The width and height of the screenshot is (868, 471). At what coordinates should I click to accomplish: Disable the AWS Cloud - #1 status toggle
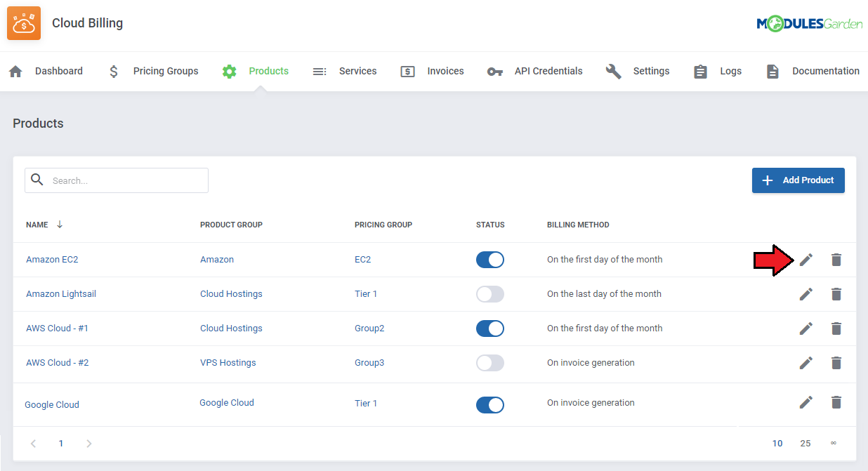click(490, 329)
